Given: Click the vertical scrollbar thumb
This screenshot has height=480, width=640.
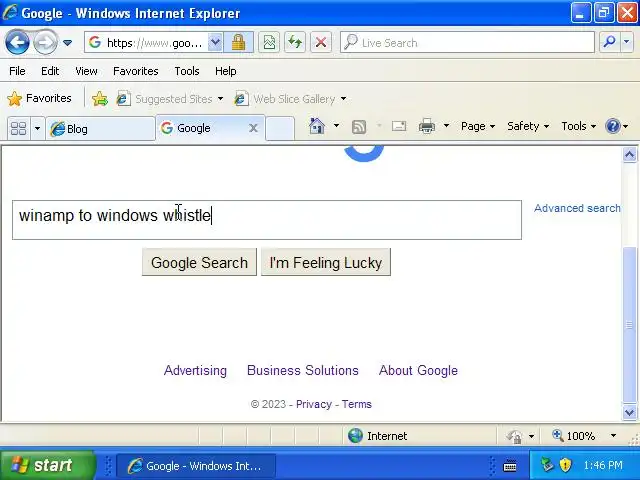Looking at the screenshot, I should [x=629, y=325].
